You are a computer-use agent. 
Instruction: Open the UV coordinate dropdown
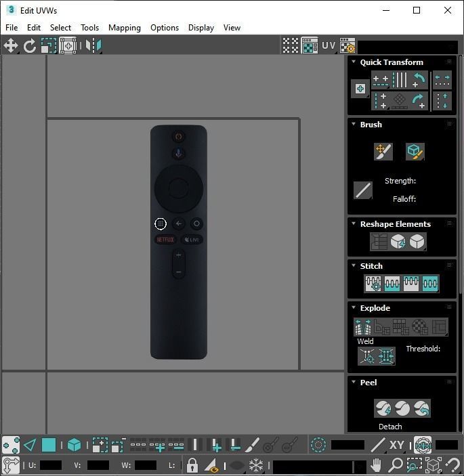coord(329,45)
